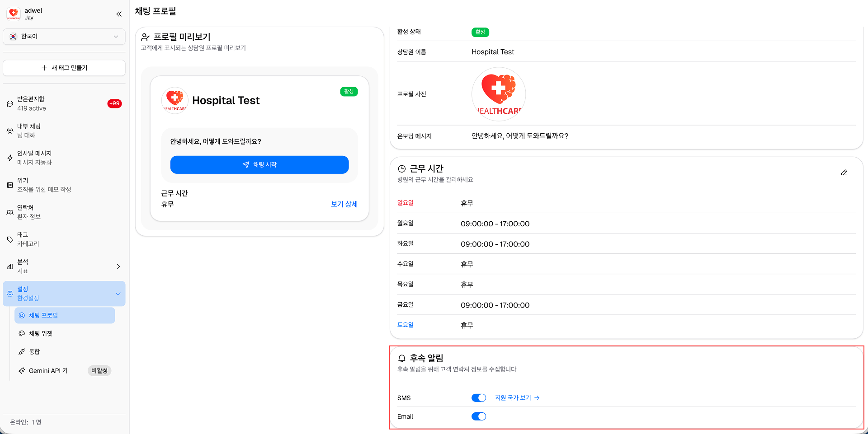The width and height of the screenshot is (868, 434).
Task: Click the 위키 notes icon
Action: tap(10, 185)
